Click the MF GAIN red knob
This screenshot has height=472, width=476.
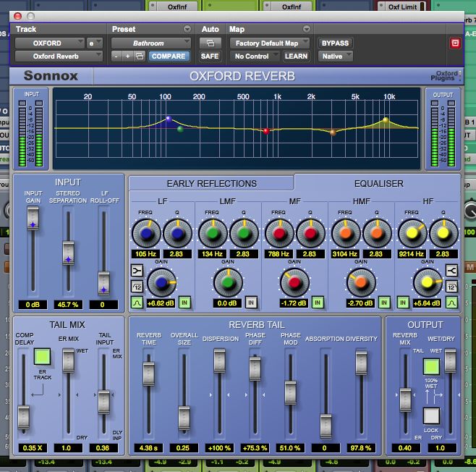coord(294,283)
